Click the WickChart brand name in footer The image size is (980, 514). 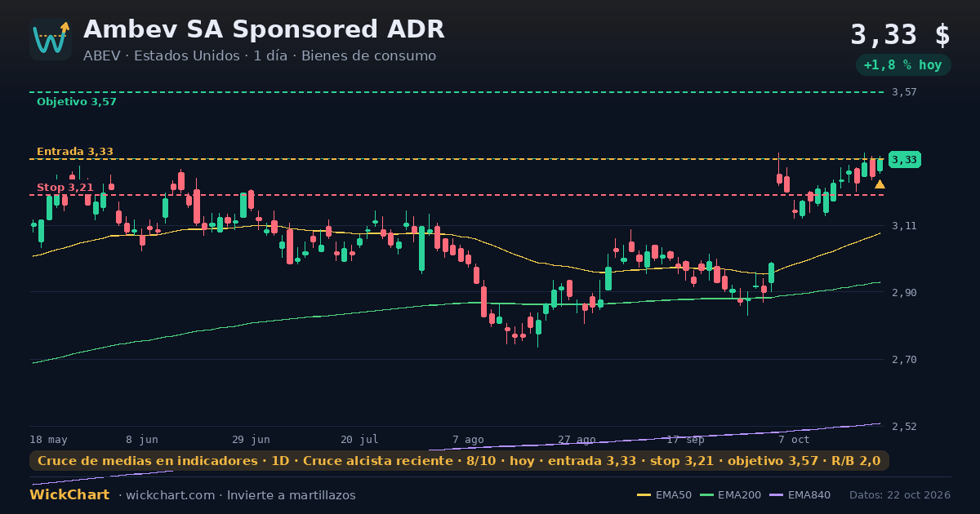point(69,495)
